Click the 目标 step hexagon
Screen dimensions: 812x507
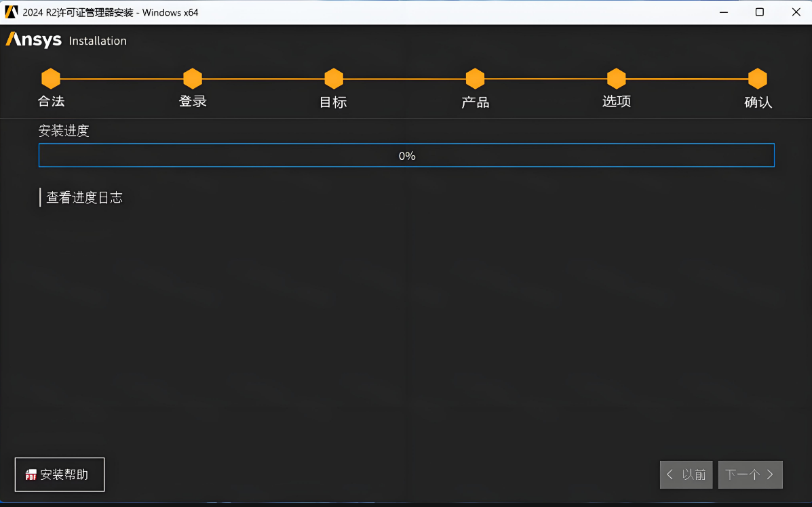coord(334,79)
